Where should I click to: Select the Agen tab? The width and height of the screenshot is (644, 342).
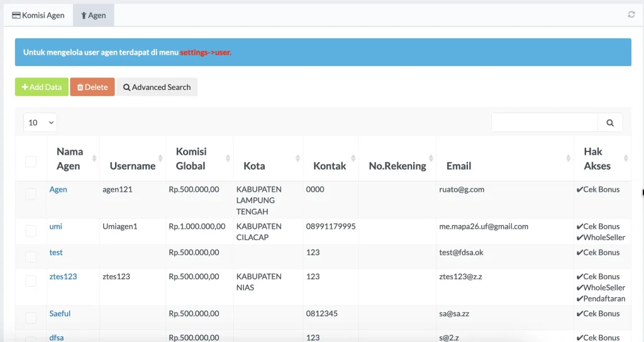[93, 15]
